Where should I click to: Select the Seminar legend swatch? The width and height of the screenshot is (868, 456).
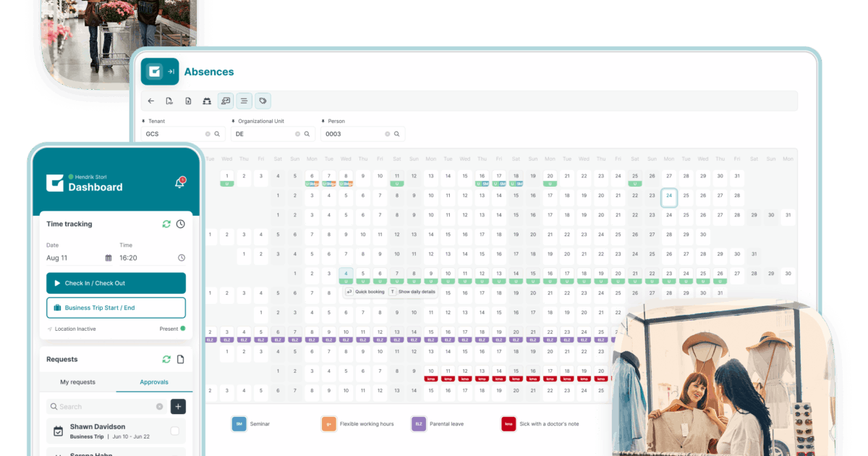click(x=239, y=423)
